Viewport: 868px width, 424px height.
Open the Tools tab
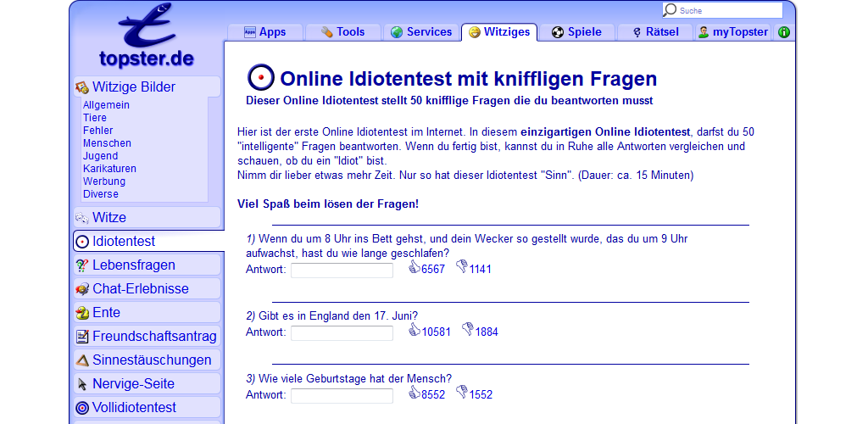click(x=342, y=32)
